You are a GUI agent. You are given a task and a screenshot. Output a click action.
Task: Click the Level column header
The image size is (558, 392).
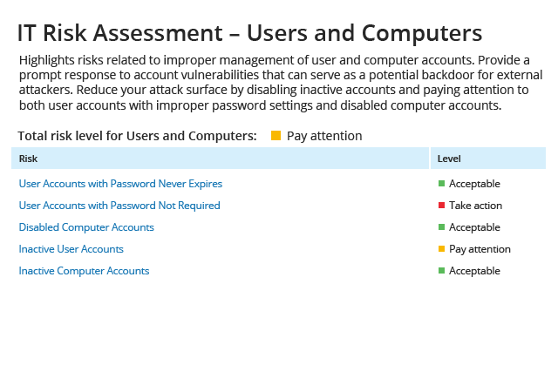488,159
